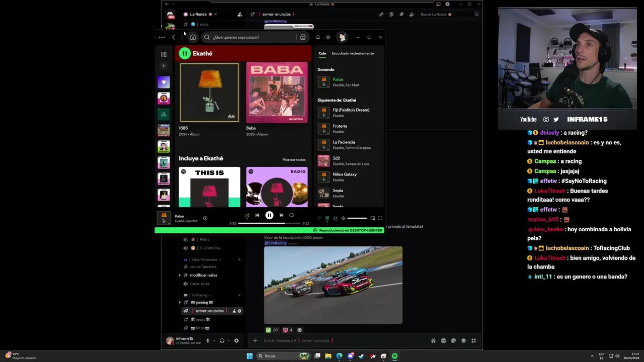
Task: Go back in Spotify navigation
Action: (x=174, y=37)
